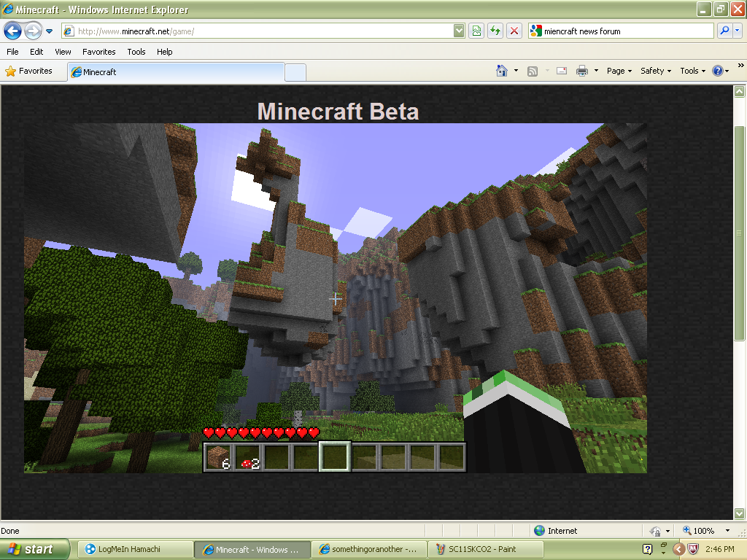Click the Protected Mode lock status icon

pos(656,531)
